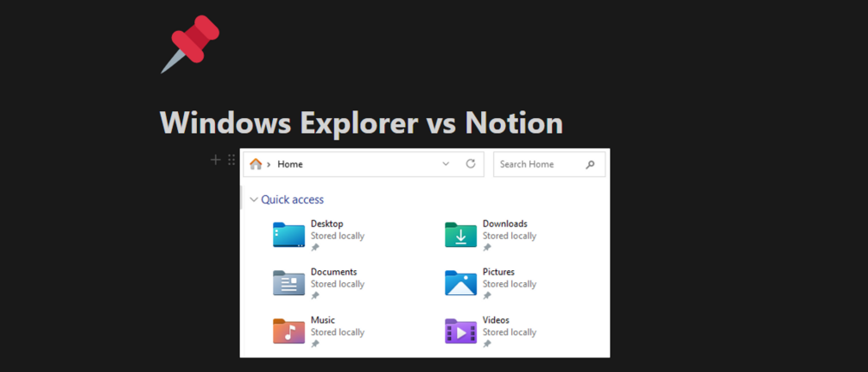Click the Music folder name
The height and width of the screenshot is (372, 868).
pyautogui.click(x=323, y=320)
